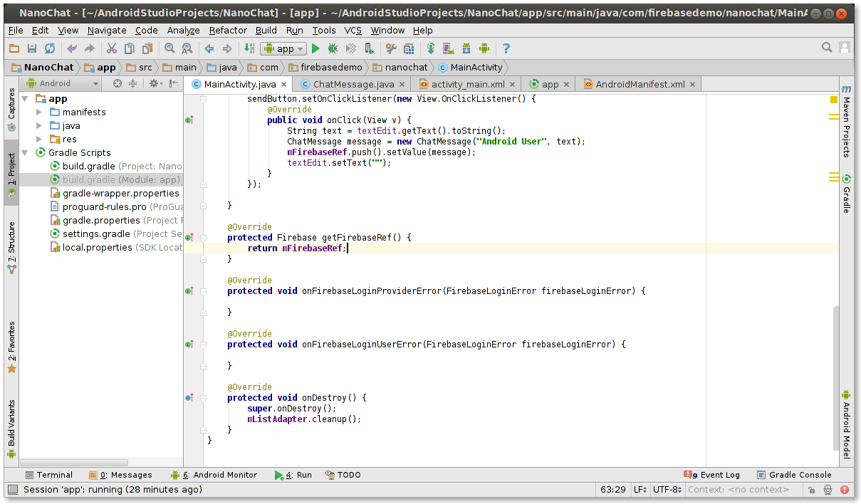
Task: Open the File menu
Action: [16, 30]
